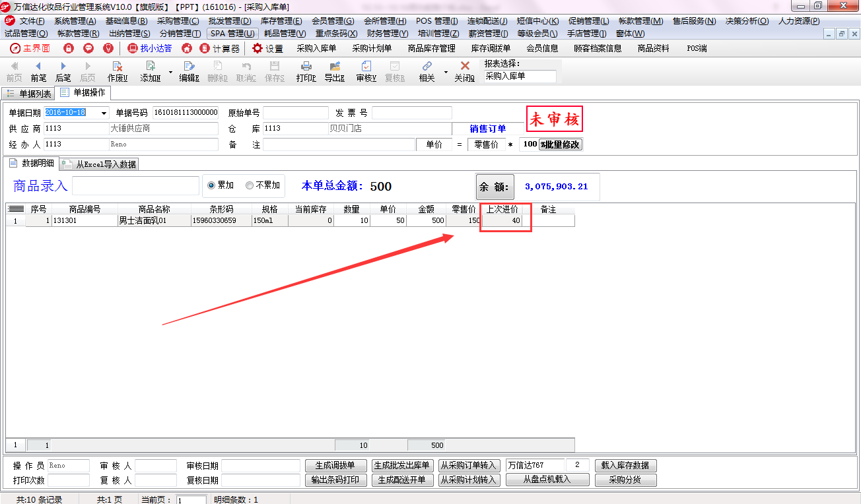
Task: Click 生成调拨单 button
Action: pyautogui.click(x=335, y=466)
